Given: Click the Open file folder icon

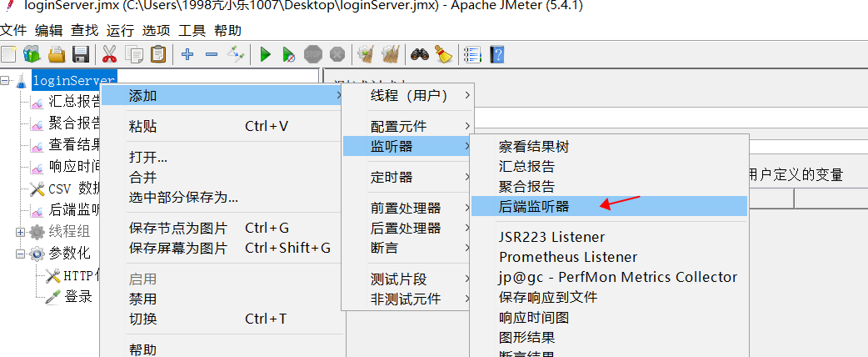Looking at the screenshot, I should (x=57, y=54).
